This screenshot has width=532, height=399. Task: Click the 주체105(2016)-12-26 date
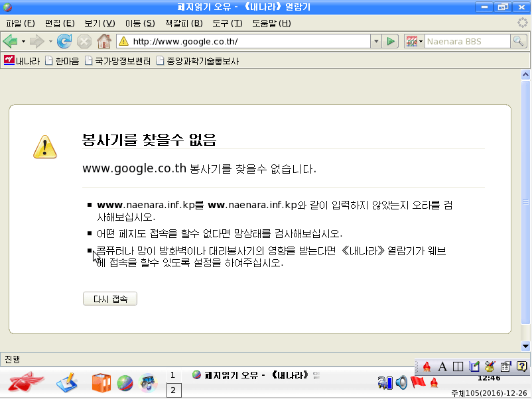click(489, 393)
